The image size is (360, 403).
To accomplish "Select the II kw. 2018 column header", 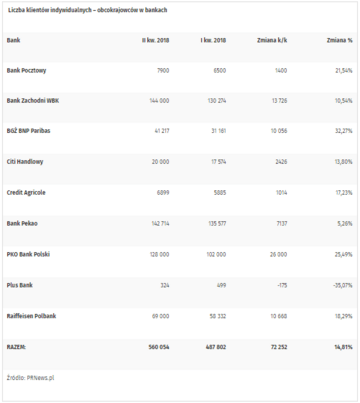I will coord(155,40).
